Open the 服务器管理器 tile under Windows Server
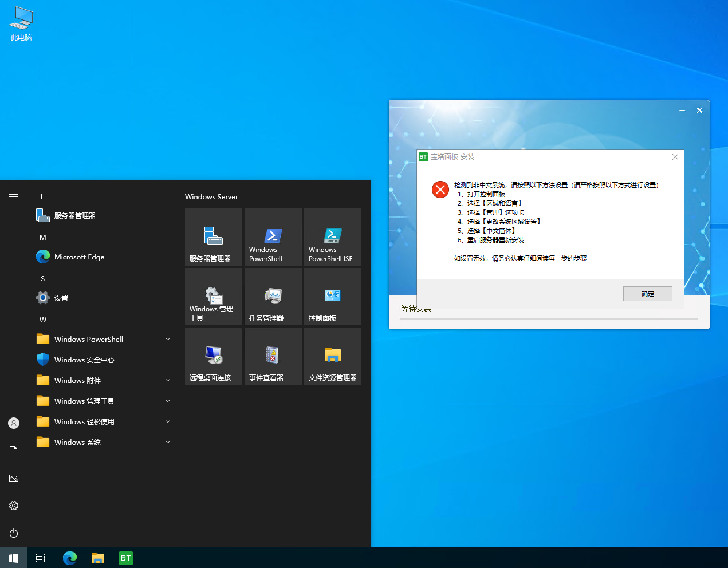 (x=214, y=237)
